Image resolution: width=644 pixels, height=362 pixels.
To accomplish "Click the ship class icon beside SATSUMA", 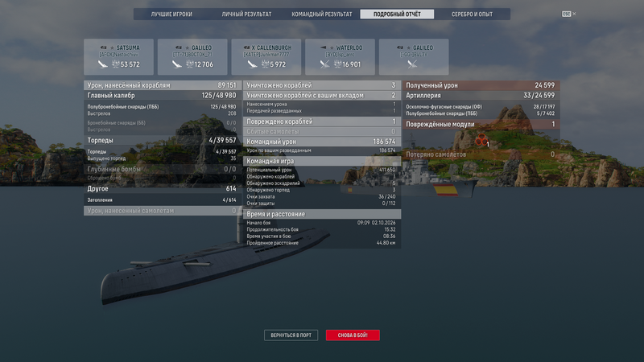I will 104,47.
